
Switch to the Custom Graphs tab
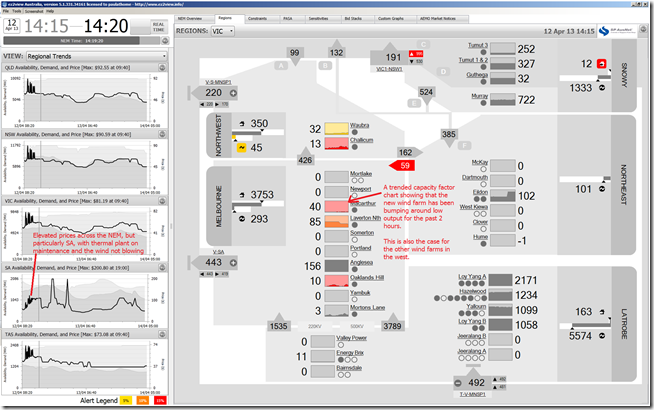coord(391,19)
